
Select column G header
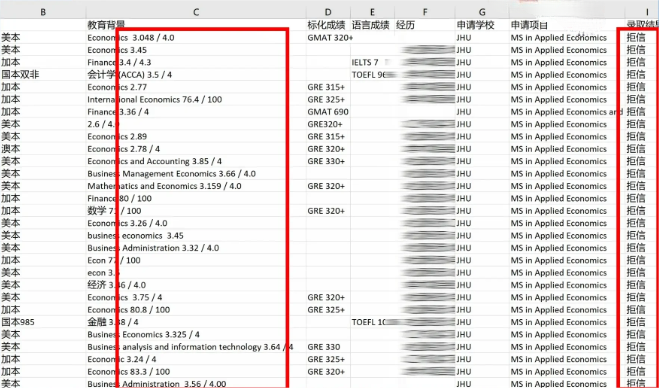[482, 13]
